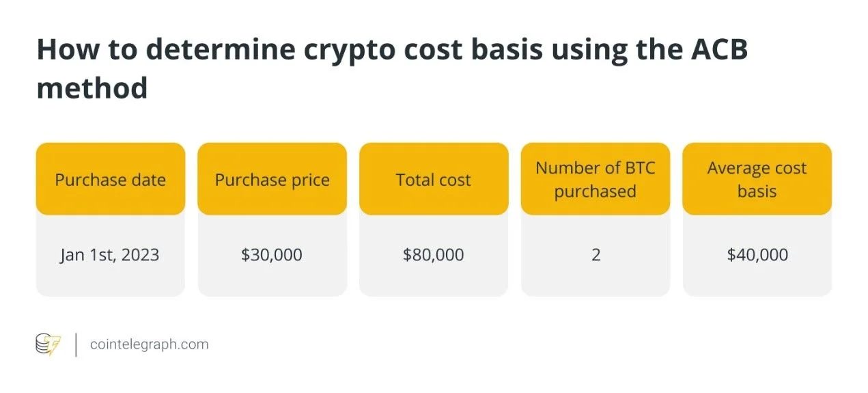Click the word method in the title

92,88
